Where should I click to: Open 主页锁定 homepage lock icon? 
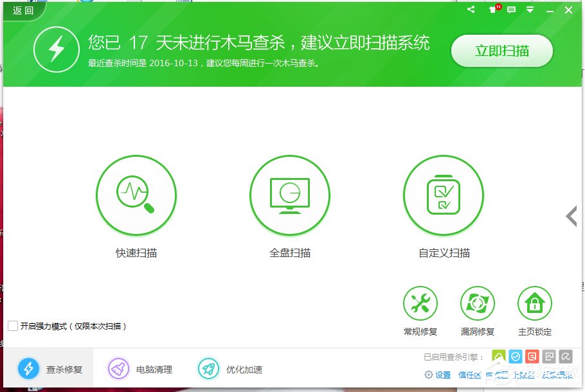coord(535,301)
